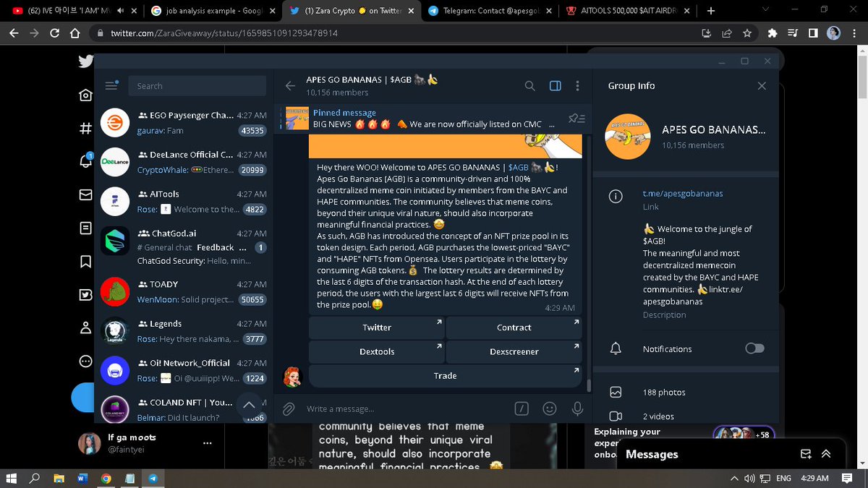This screenshot has height=488, width=868.
Task: Click the APES GO BANANAS group avatar
Action: click(627, 137)
